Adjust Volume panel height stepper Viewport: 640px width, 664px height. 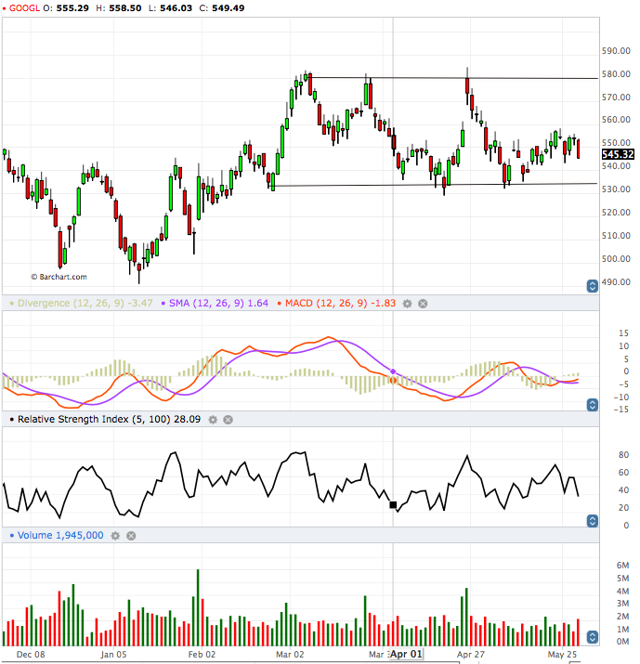(592, 637)
